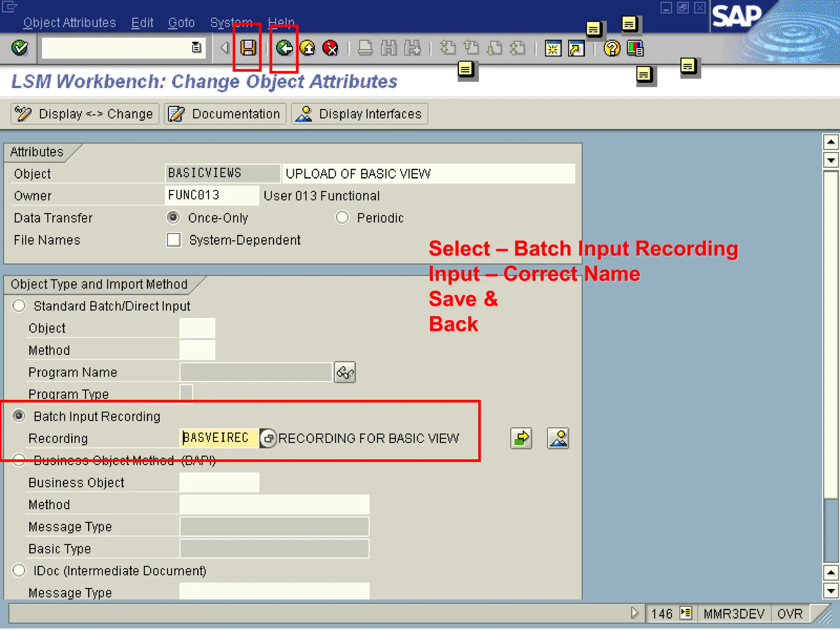Screen dimensions: 840x630
Task: Click the Attributes group header tab
Action: [x=37, y=152]
